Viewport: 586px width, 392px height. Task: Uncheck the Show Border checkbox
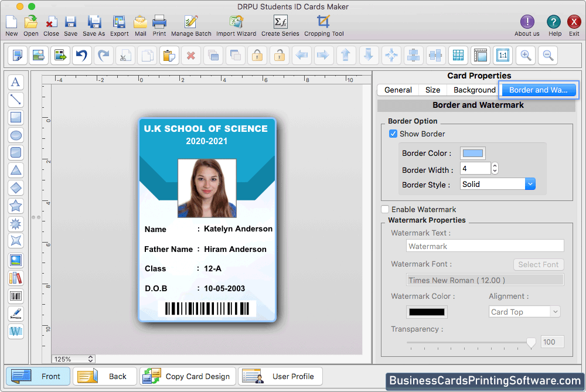coord(393,134)
